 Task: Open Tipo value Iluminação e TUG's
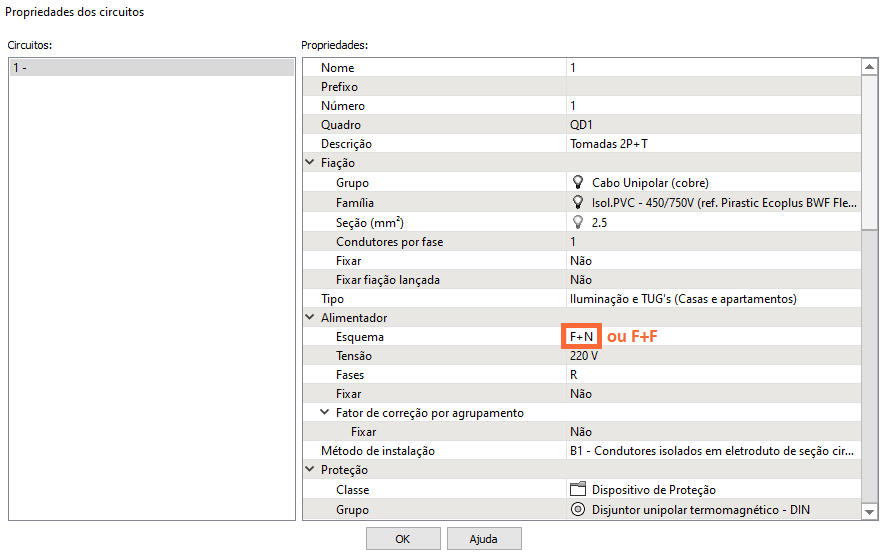(x=710, y=299)
